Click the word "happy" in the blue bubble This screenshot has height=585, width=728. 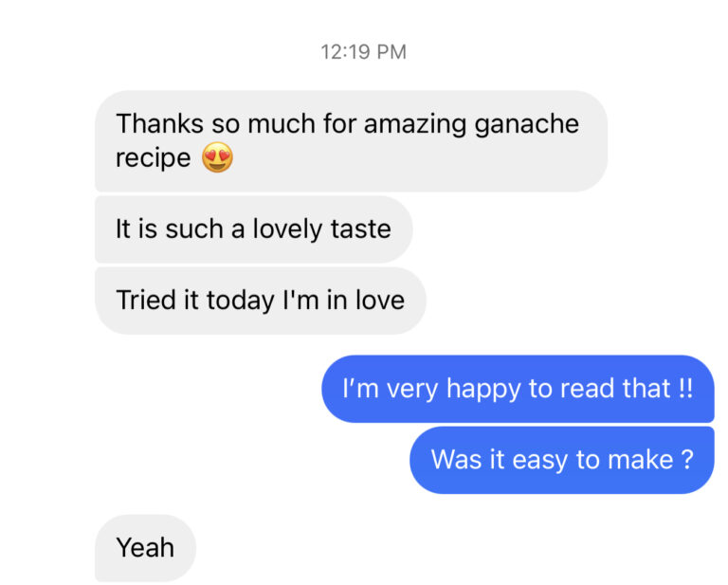pyautogui.click(x=481, y=389)
